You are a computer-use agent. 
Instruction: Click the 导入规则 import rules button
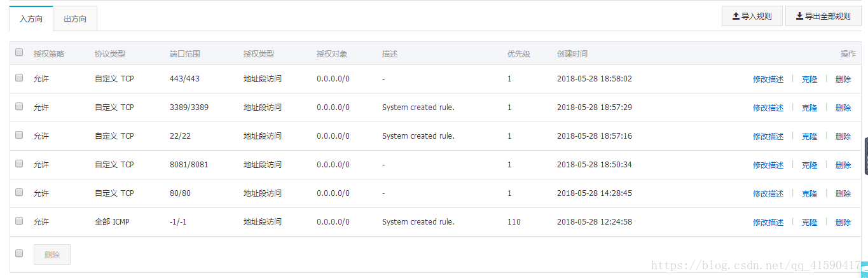tap(752, 17)
